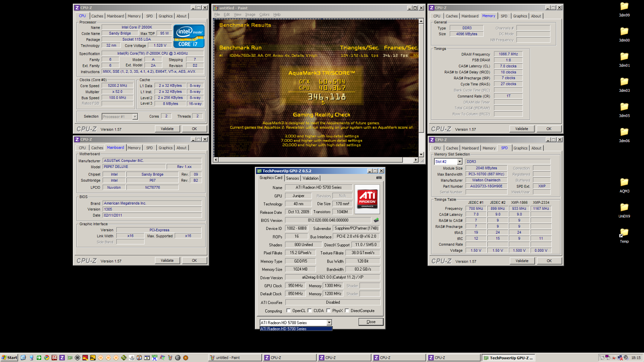Open the File menu in Paint

pos(217,14)
